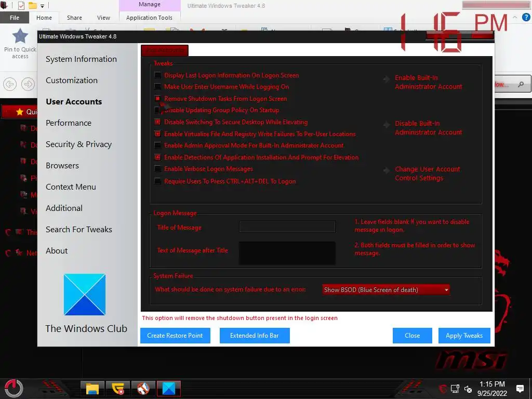Open Explorer help question mark icon
This screenshot has width=532, height=399.
pos(526,17)
